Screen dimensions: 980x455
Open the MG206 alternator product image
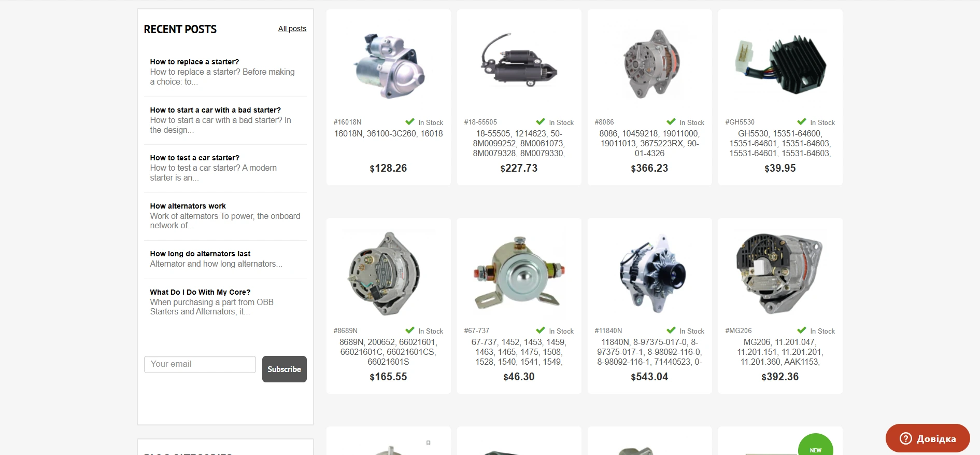779,273
